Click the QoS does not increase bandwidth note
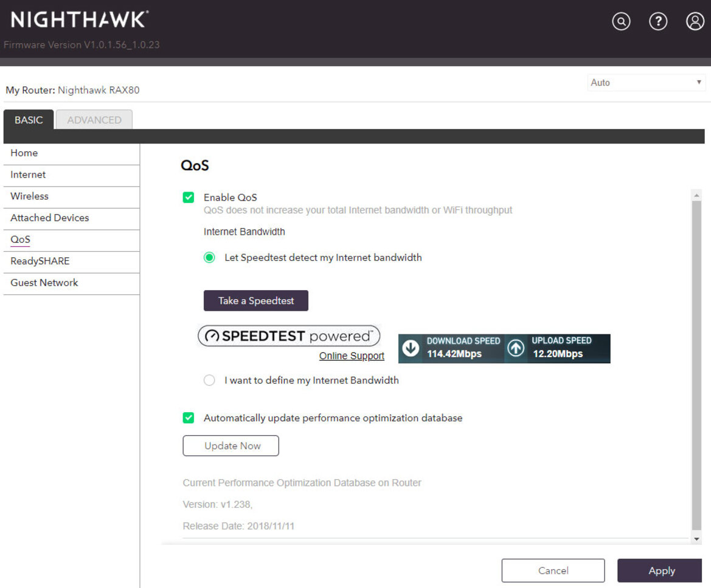 point(358,210)
